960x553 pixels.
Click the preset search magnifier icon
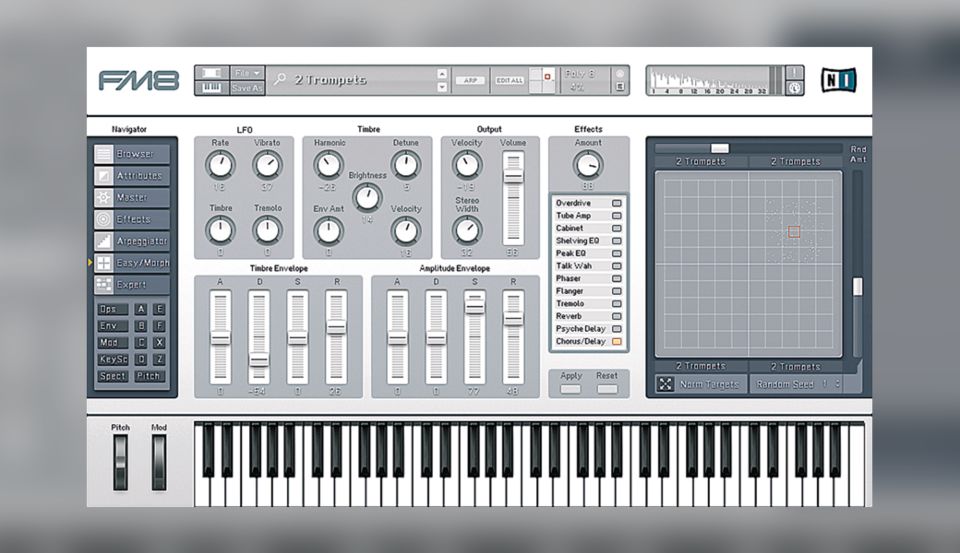[281, 79]
